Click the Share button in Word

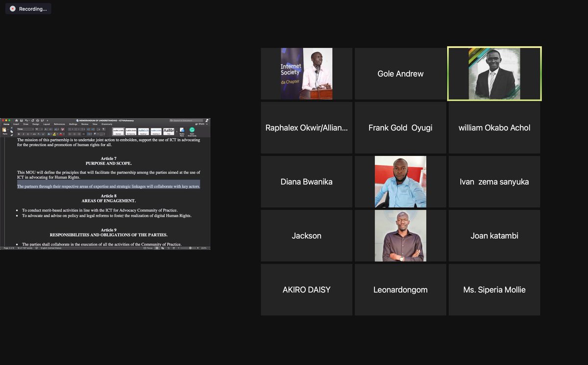(199, 124)
